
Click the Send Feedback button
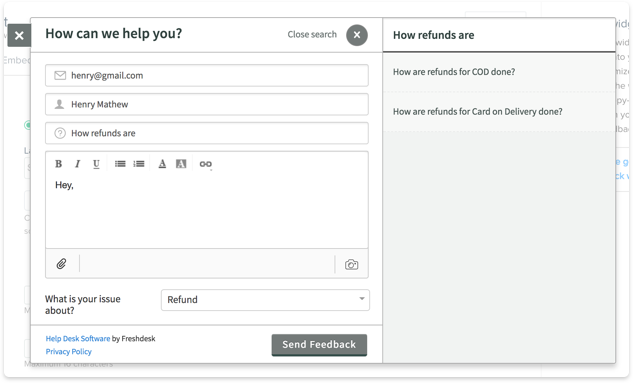[319, 345]
